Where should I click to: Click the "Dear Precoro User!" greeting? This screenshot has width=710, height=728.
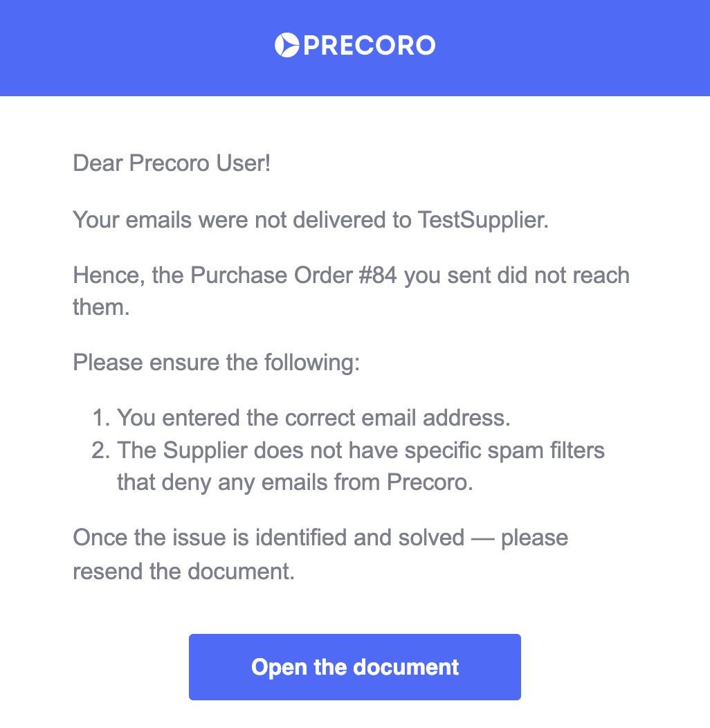172,163
